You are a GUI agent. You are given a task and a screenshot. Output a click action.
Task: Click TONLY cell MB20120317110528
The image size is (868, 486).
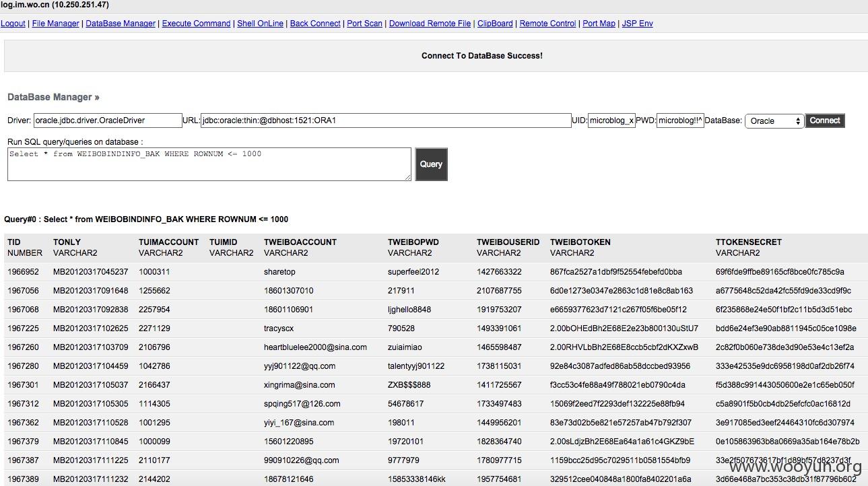click(90, 423)
